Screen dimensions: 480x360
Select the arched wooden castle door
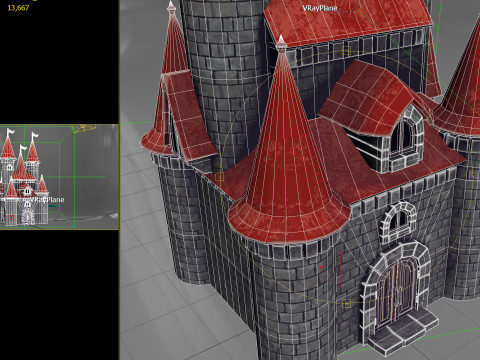click(396, 292)
